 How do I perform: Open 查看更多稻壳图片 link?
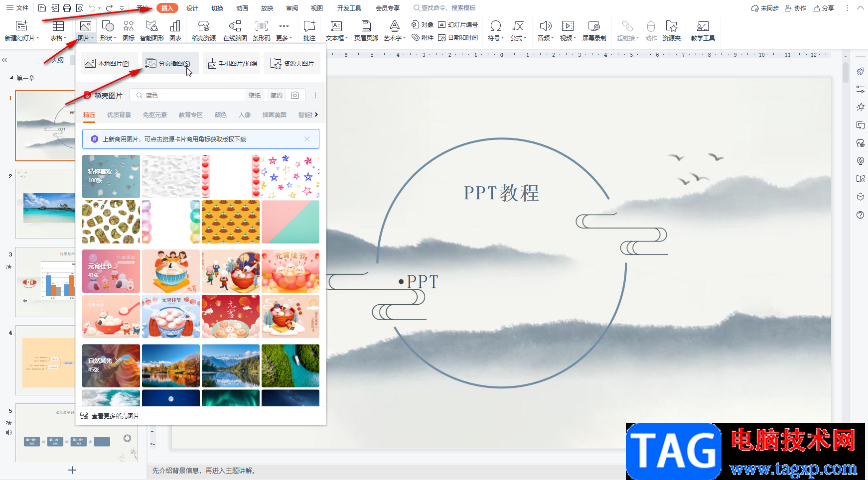coord(110,416)
